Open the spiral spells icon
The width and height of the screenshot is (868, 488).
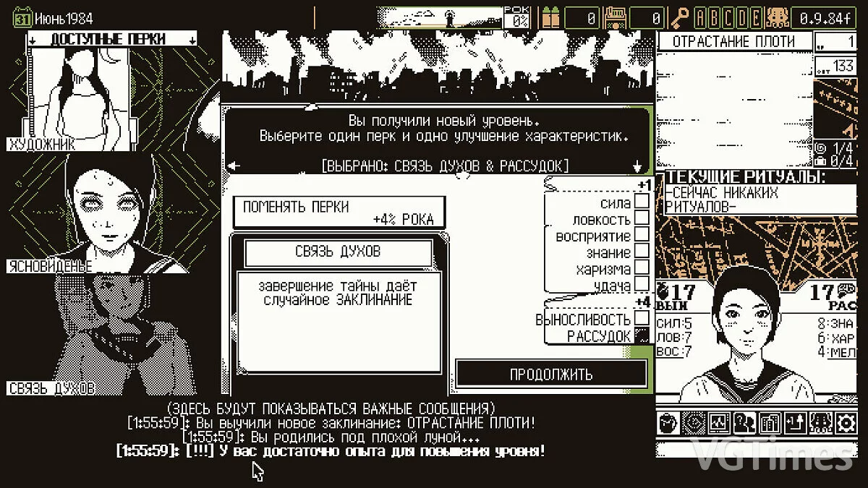point(695,422)
